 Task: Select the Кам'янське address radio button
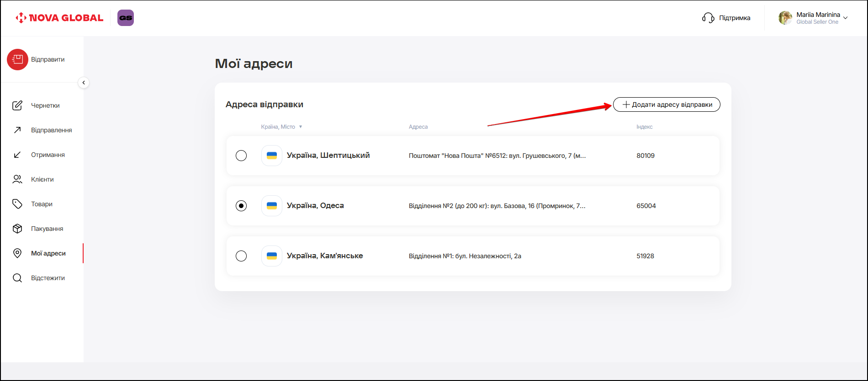tap(241, 256)
